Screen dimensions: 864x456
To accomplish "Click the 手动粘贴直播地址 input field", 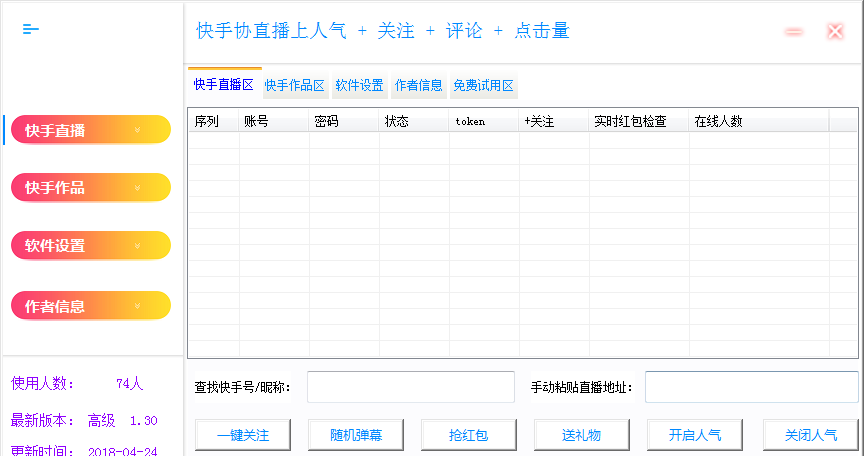I will 751,387.
